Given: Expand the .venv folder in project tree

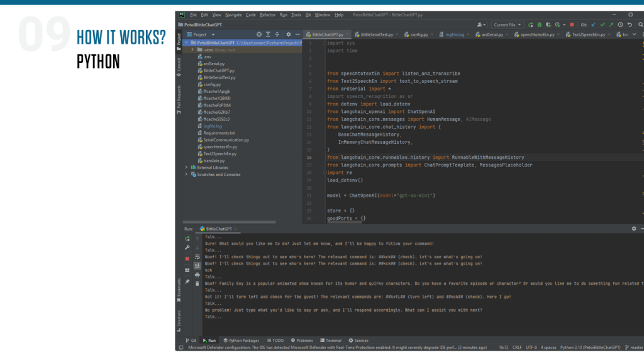Looking at the screenshot, I should coord(193,49).
